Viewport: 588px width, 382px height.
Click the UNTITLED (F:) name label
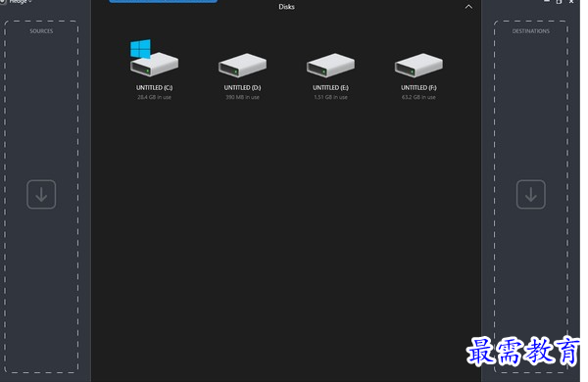point(418,88)
